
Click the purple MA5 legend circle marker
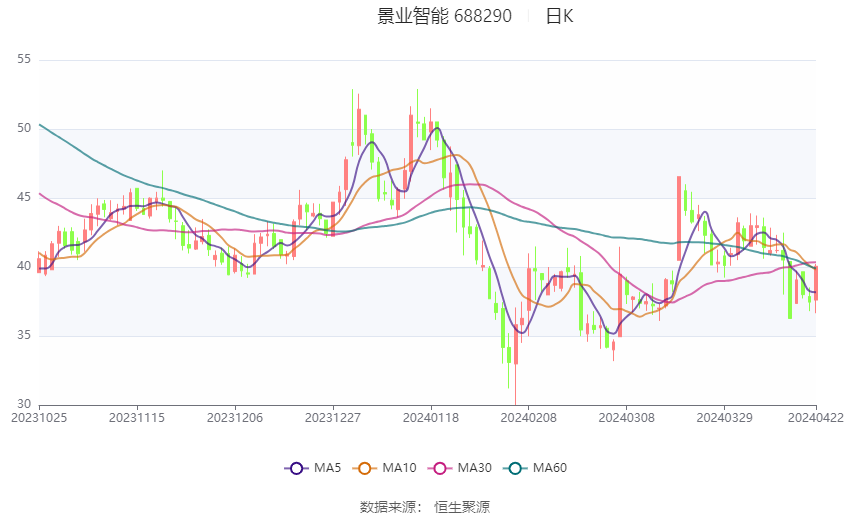tap(295, 468)
